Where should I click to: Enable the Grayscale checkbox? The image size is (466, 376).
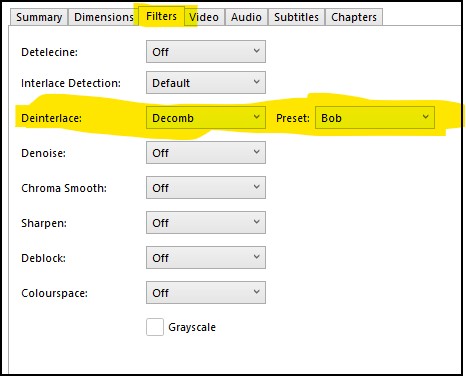tap(155, 327)
